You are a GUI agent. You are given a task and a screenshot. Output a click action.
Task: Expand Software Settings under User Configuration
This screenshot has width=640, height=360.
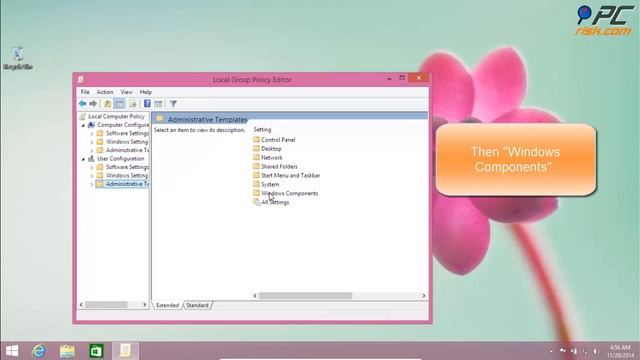(92, 167)
